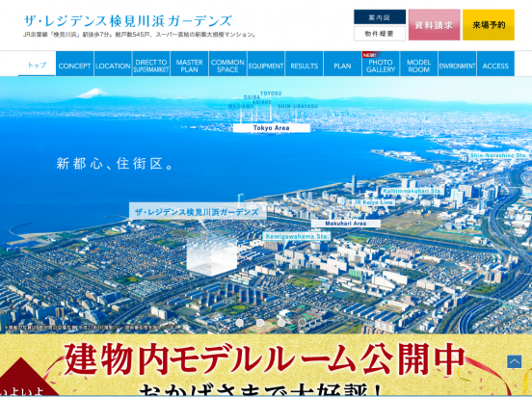
Task: Click the model room open banner
Action: [x=266, y=365]
